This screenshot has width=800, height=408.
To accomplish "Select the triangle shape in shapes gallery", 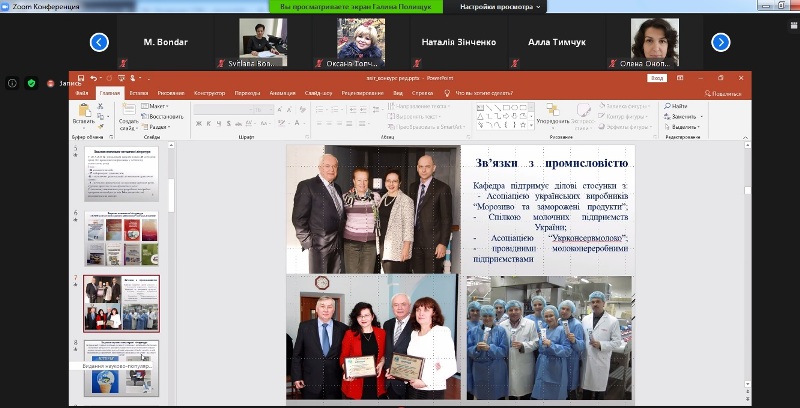I will (x=480, y=116).
